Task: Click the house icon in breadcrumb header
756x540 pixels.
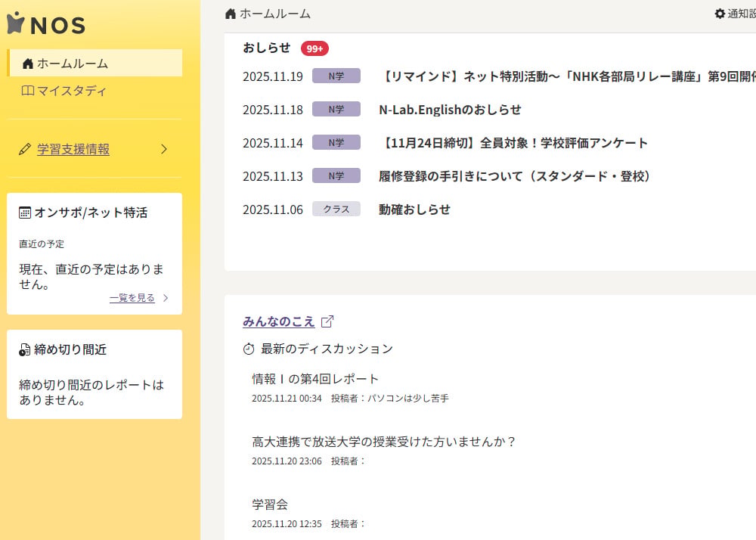Action: click(231, 14)
